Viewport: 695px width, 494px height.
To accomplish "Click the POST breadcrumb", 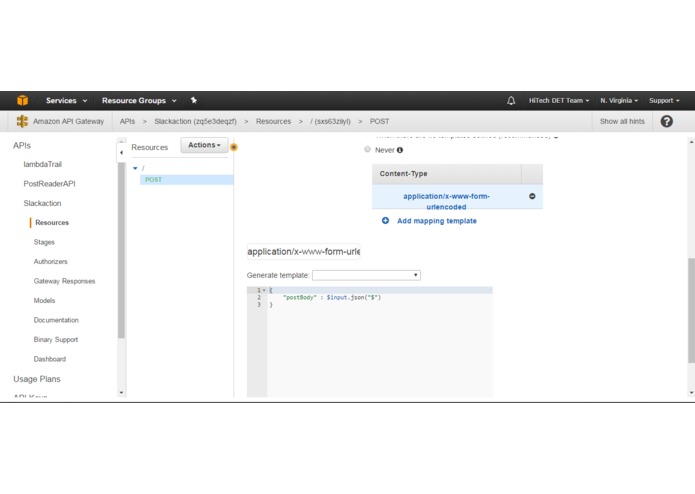I will coord(379,121).
